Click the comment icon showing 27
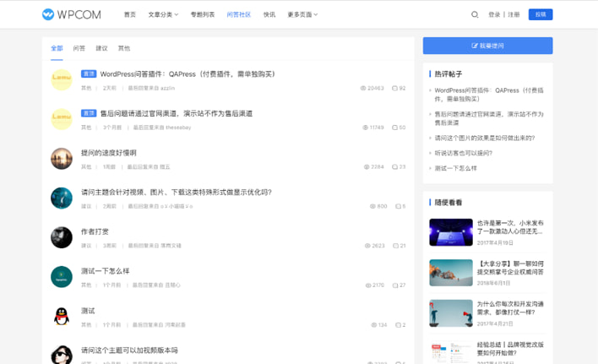598x364 pixels. pos(395,285)
